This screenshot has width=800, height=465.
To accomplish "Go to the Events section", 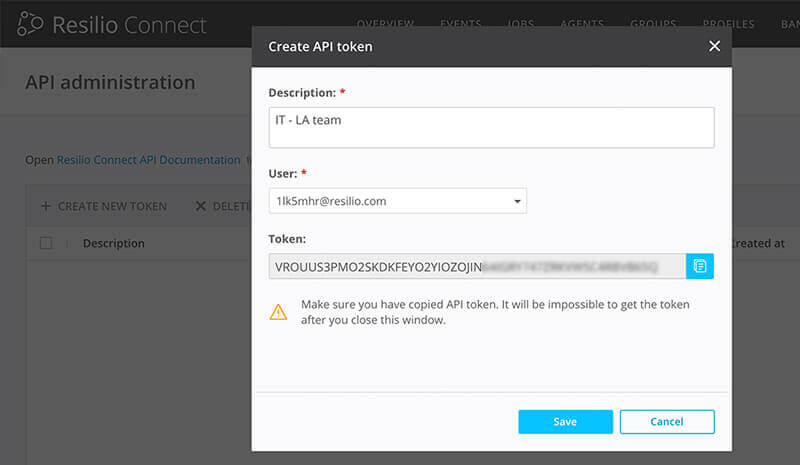I will click(460, 24).
